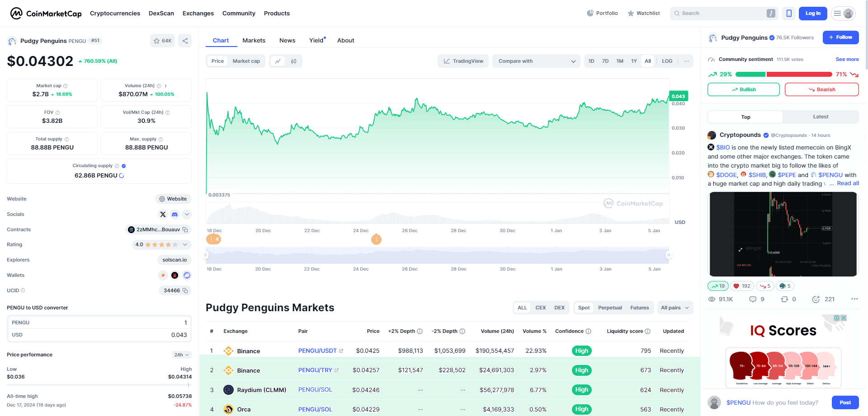Switch to the About tab
Viewport: 868px width, 416px height.
(x=345, y=40)
